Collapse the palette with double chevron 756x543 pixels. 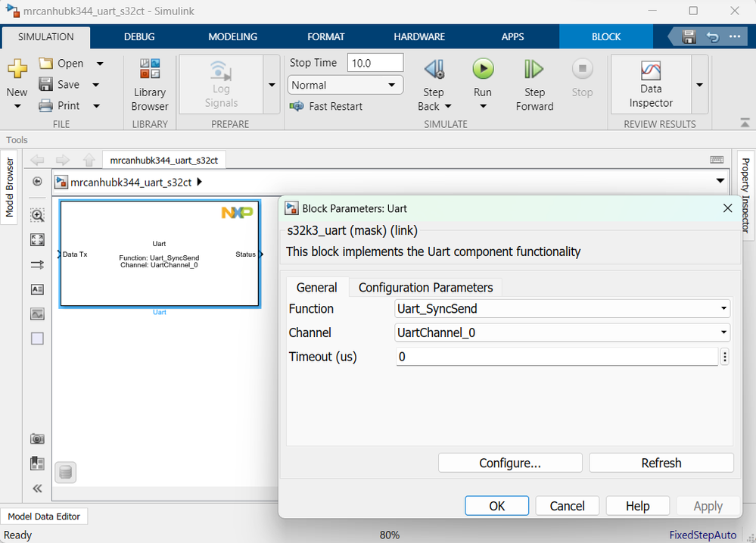37,488
